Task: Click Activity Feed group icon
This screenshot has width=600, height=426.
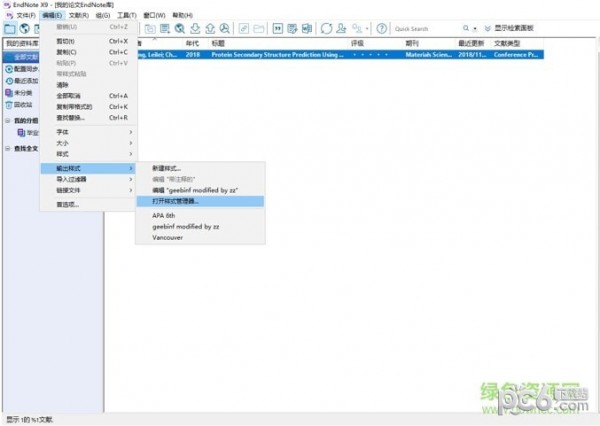Action: click(x=357, y=29)
